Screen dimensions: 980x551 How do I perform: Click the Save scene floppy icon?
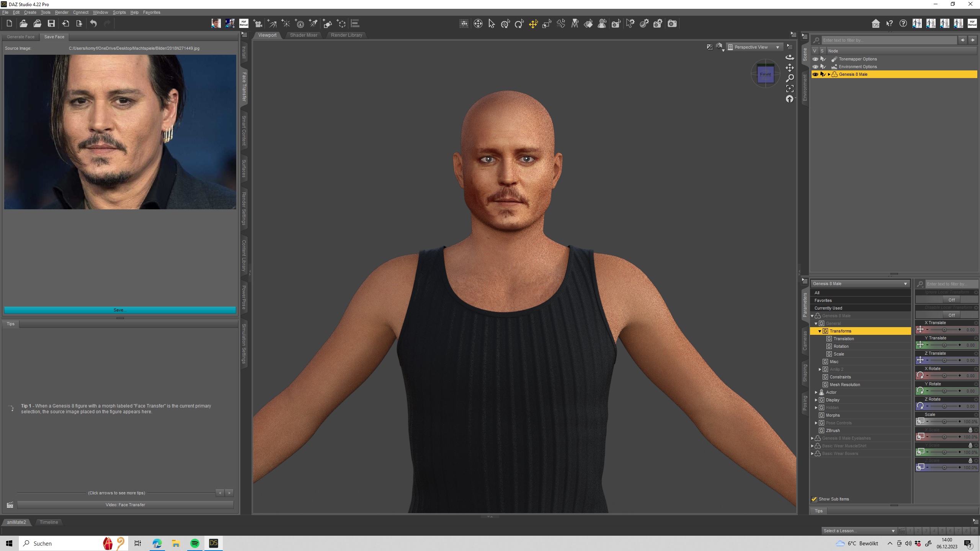pyautogui.click(x=51, y=24)
